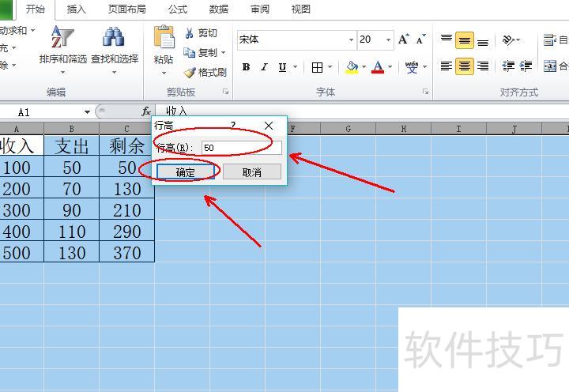569x392 pixels.
Task: Open borders dropdown arrow
Action: click(x=330, y=67)
